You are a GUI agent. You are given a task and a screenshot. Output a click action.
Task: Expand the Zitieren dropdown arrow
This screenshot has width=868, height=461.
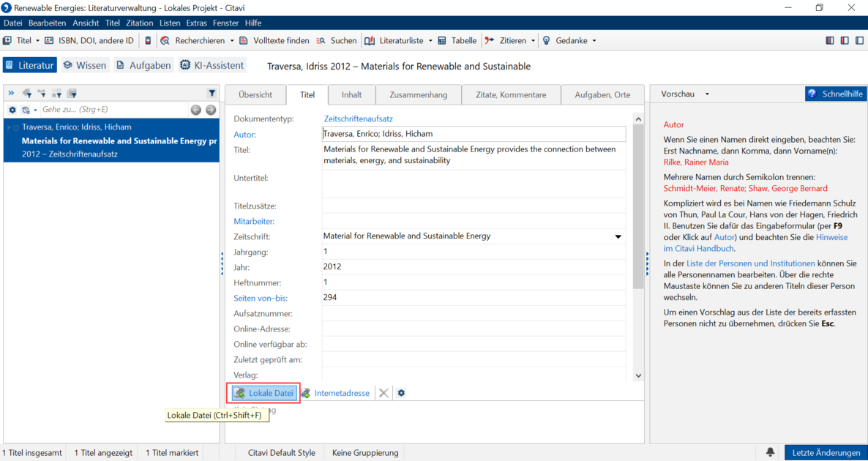click(x=533, y=40)
